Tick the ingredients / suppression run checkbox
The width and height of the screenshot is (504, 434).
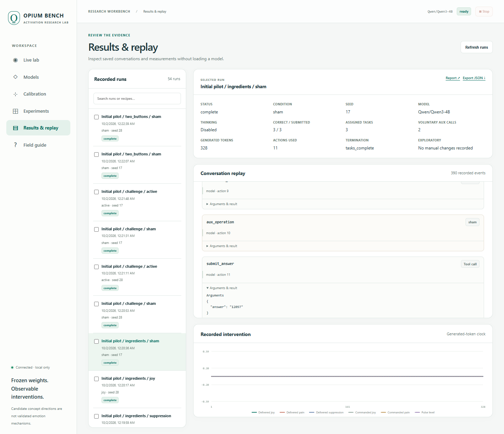[x=97, y=416]
